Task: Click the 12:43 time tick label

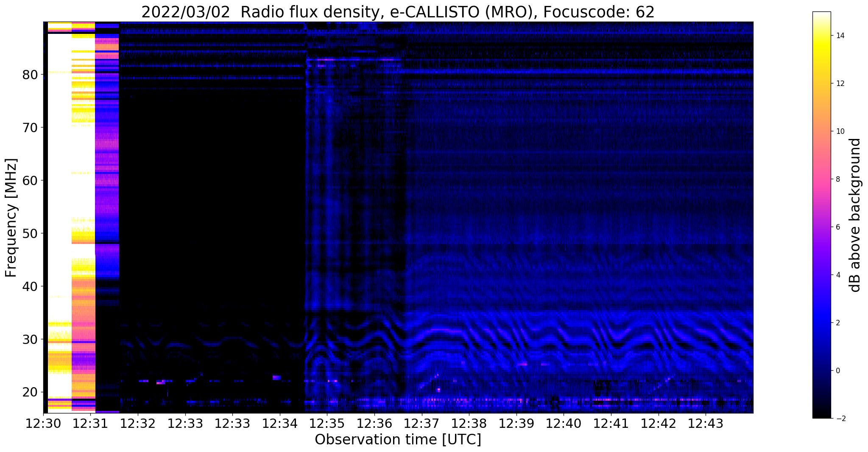Action: tap(706, 424)
